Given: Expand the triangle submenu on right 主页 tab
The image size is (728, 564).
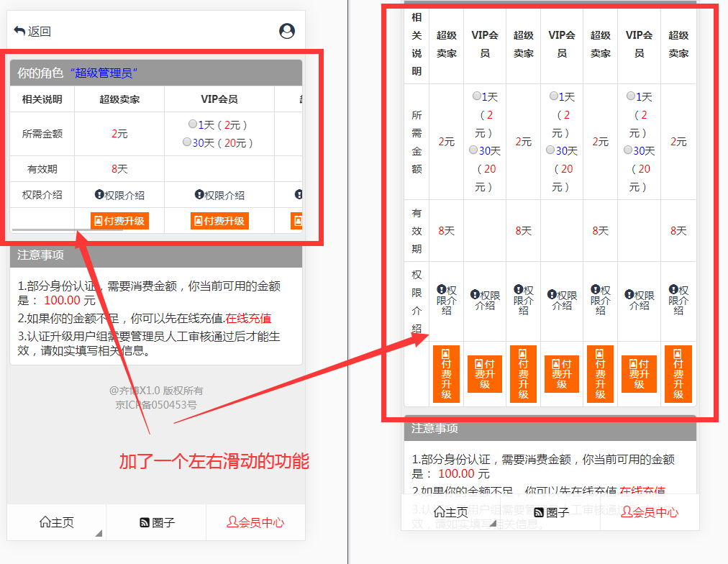Looking at the screenshot, I should click(x=493, y=524).
